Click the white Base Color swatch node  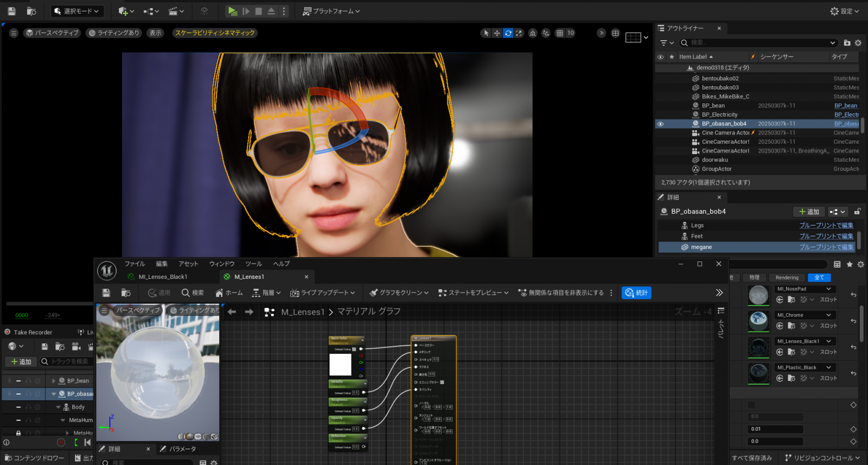[x=340, y=365]
